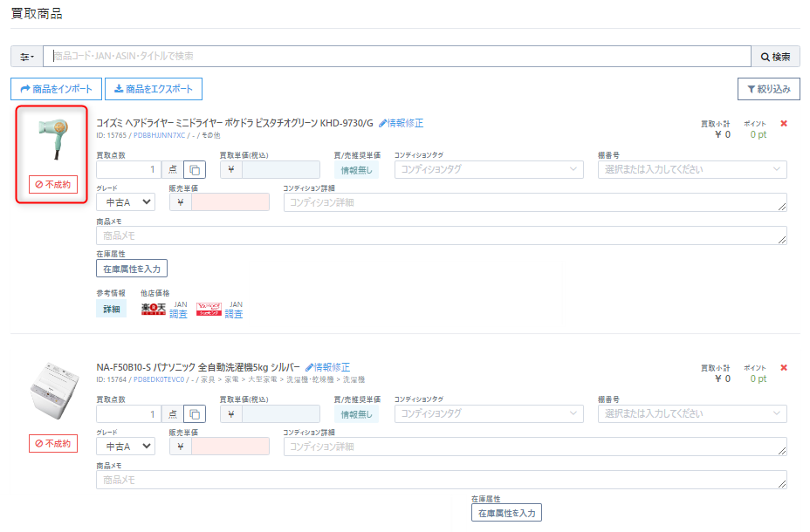Click the 検索 search button
The image size is (810, 532).
point(775,57)
